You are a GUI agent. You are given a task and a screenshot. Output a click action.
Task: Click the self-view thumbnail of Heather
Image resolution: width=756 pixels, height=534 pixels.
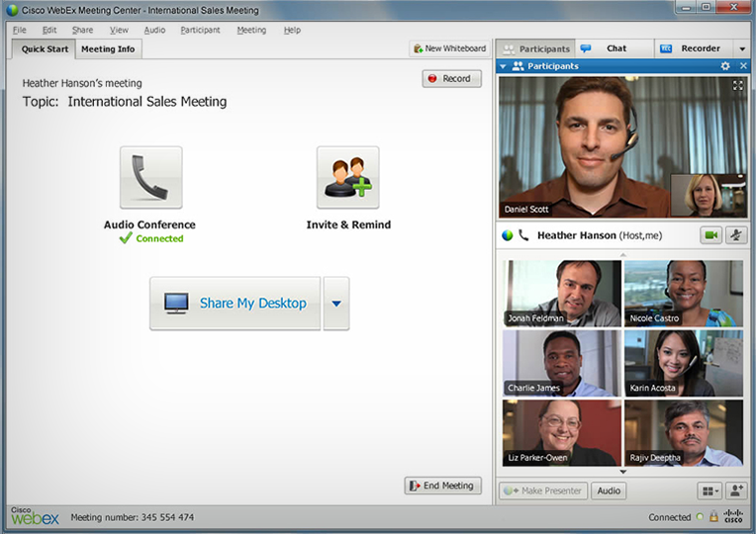[x=709, y=196]
